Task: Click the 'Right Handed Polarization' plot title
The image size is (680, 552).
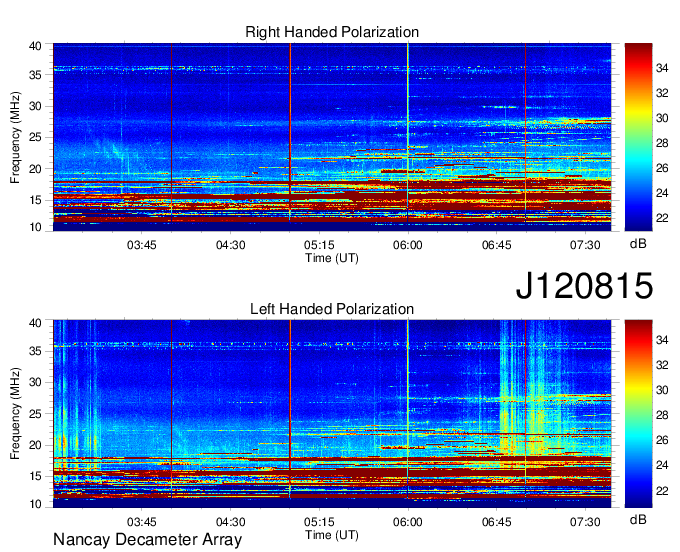Action: pos(332,32)
